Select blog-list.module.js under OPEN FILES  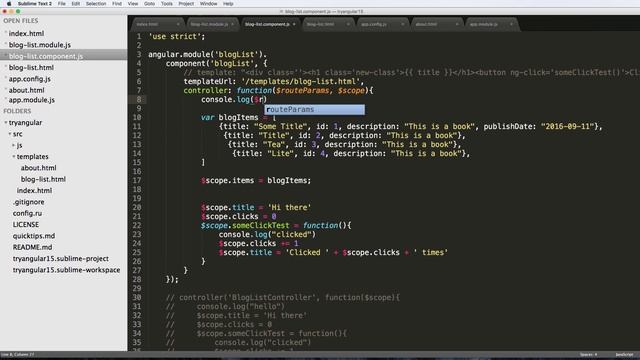(x=40, y=45)
